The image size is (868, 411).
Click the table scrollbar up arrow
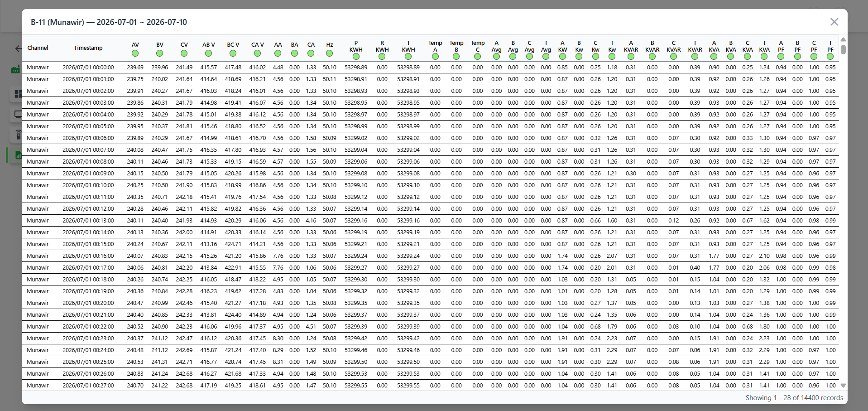point(843,40)
